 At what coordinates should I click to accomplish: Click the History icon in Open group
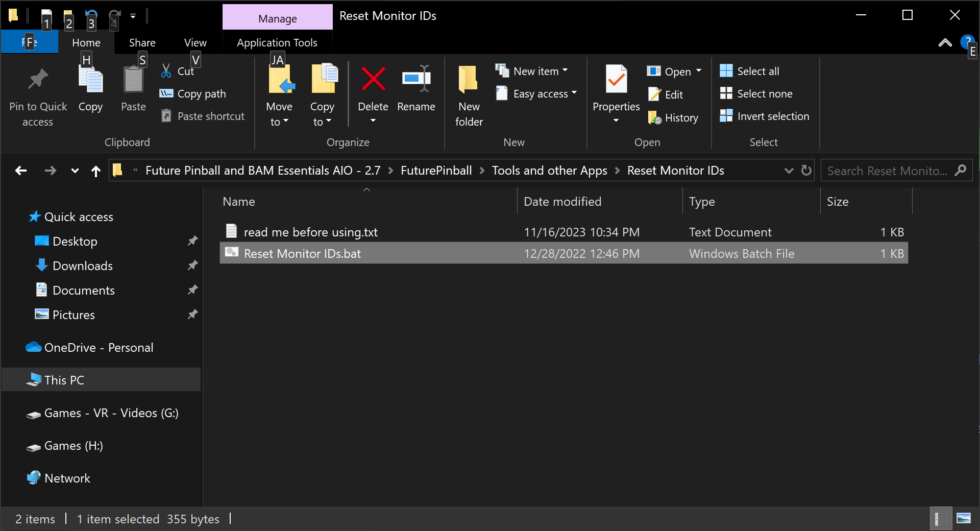(655, 118)
